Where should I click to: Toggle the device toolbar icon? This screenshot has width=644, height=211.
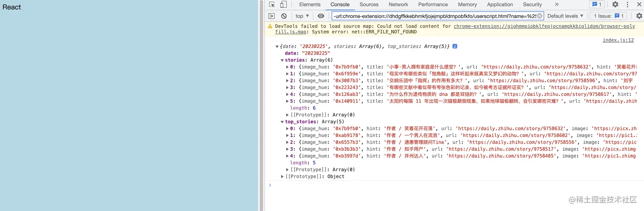pos(283,5)
